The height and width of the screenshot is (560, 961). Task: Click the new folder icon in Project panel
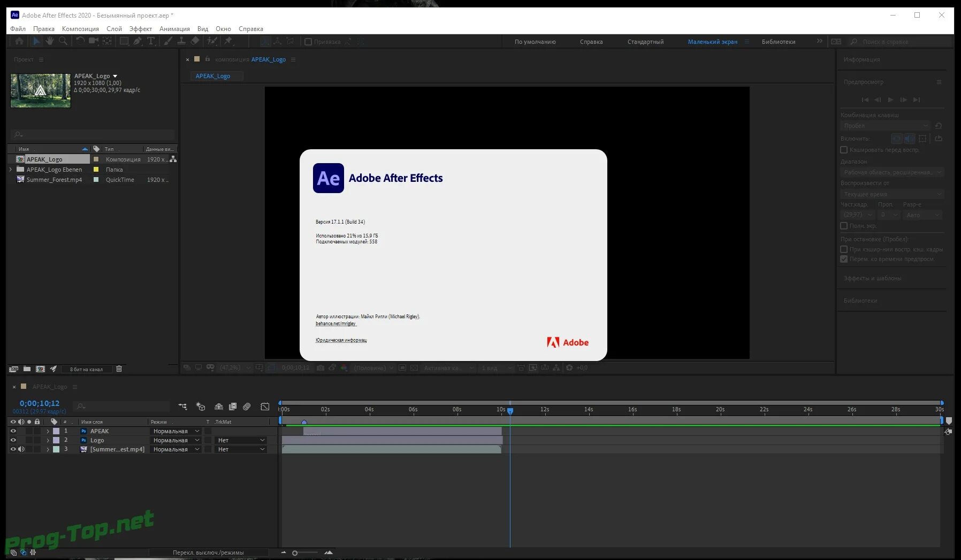click(27, 369)
